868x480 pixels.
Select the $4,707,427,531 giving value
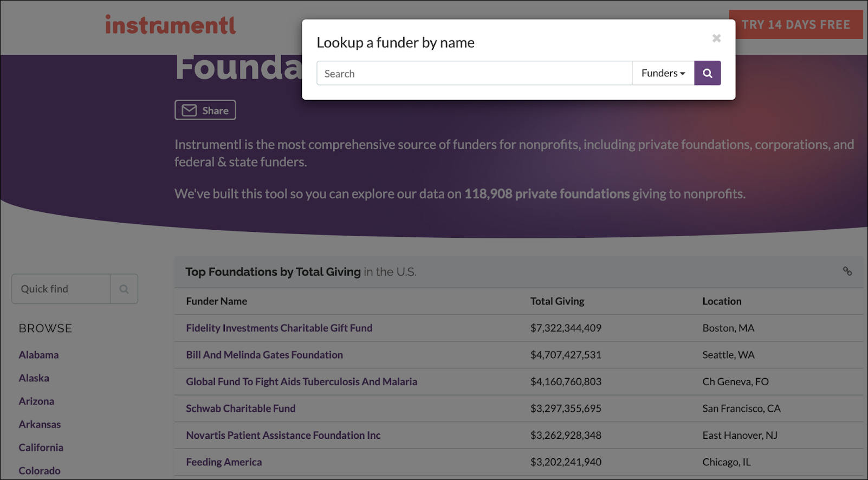click(x=566, y=355)
